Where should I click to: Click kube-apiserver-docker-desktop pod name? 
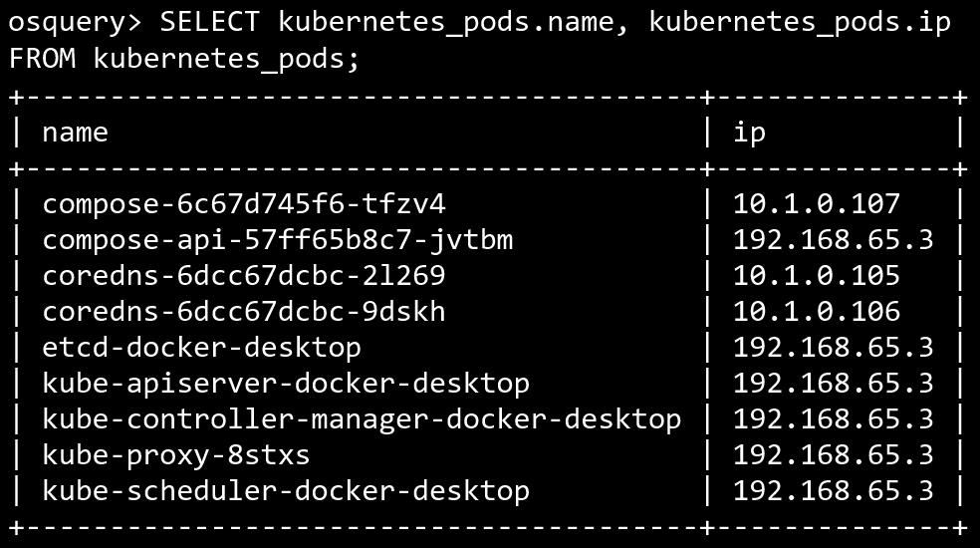(286, 385)
